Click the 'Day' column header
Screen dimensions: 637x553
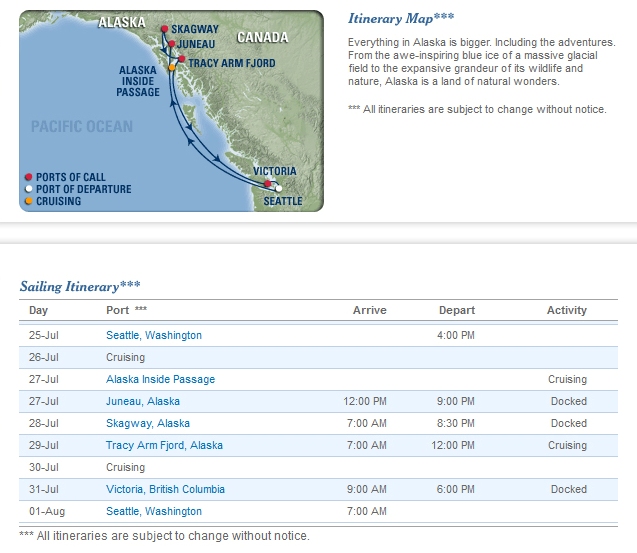click(x=39, y=310)
